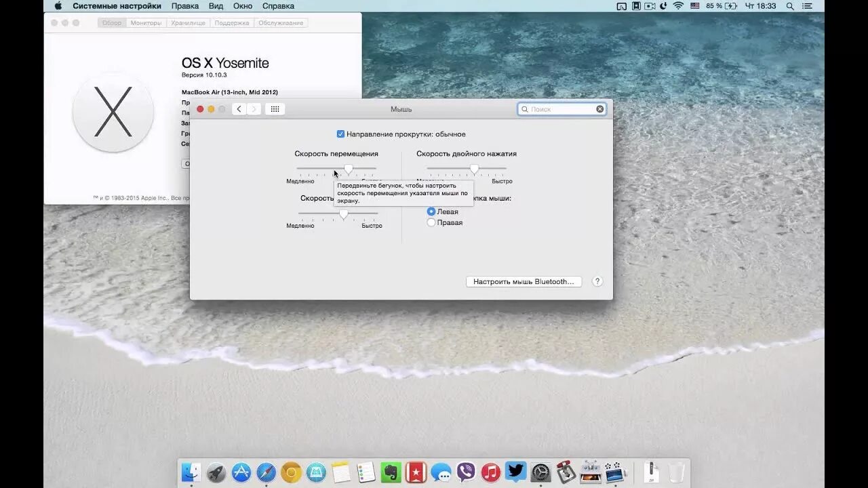This screenshot has width=868, height=488.
Task: Open Mailbox app icon in Dock
Action: tap(316, 472)
